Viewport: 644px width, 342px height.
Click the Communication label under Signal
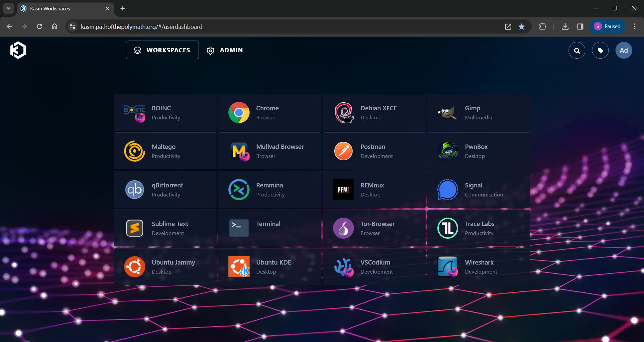(x=484, y=195)
